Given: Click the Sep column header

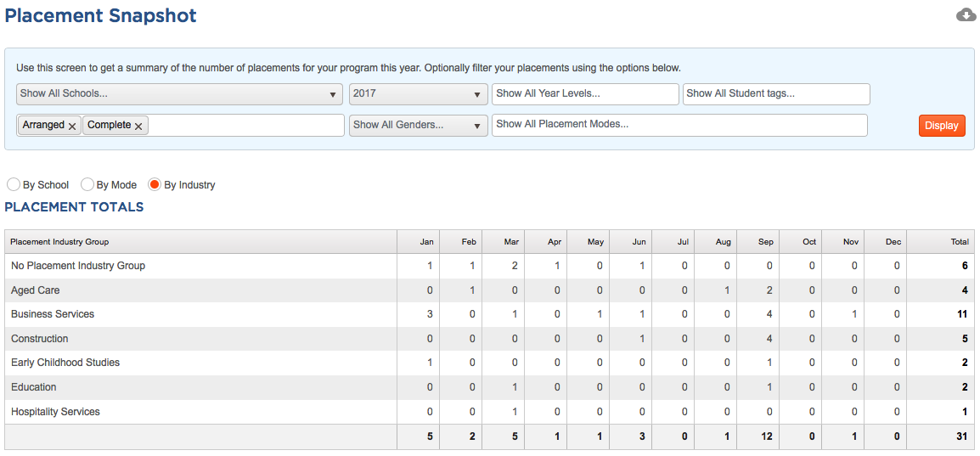Looking at the screenshot, I should pyautogui.click(x=758, y=242).
